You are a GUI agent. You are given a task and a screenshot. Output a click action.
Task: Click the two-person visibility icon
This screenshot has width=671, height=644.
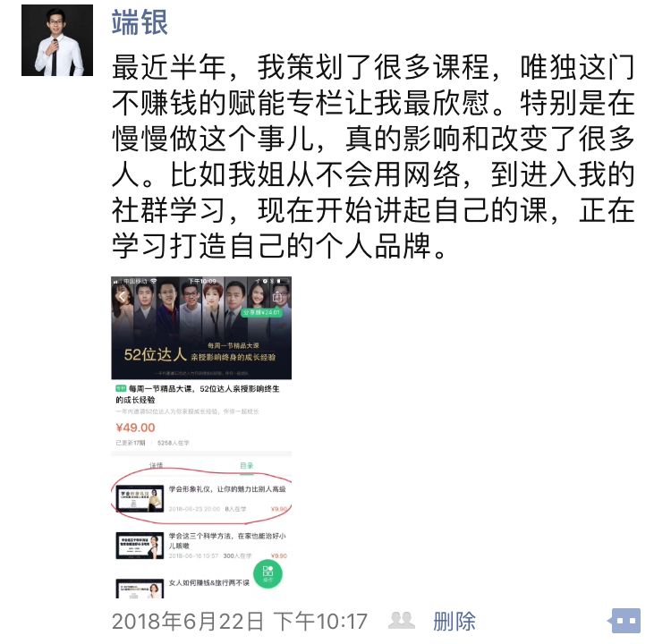[x=402, y=621]
